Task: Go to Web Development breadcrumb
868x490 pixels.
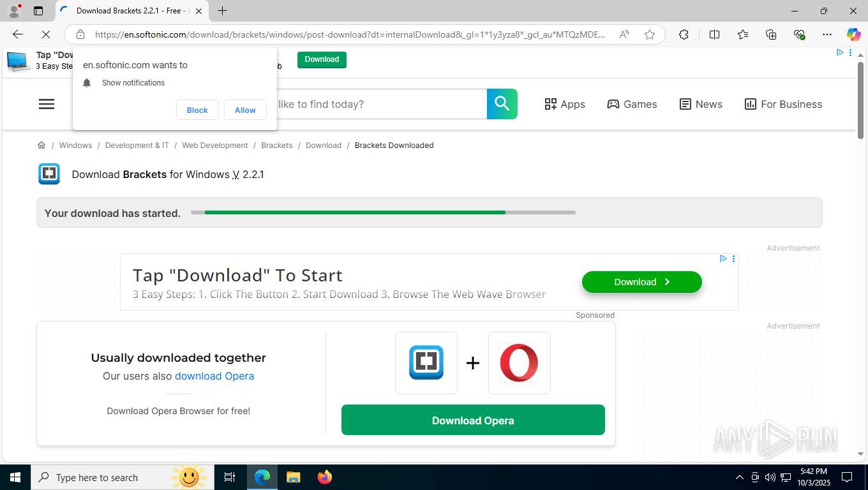Action: click(215, 145)
